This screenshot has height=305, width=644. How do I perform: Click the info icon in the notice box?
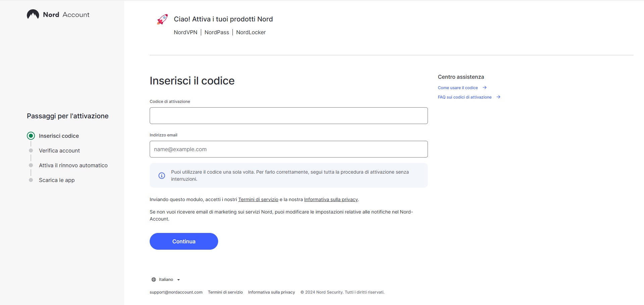point(161,175)
